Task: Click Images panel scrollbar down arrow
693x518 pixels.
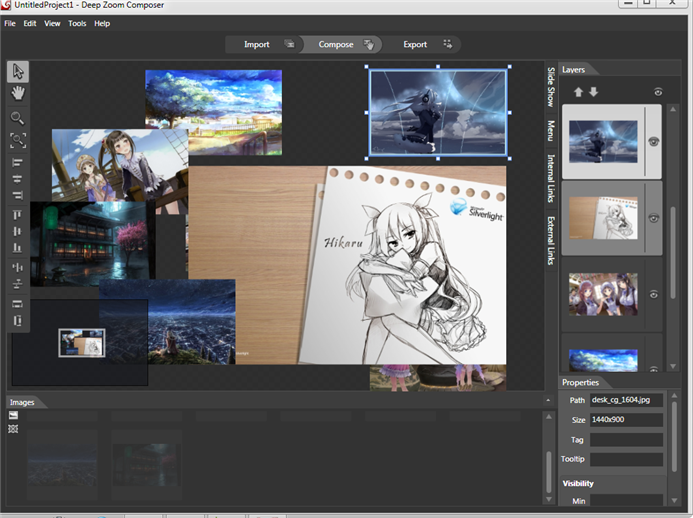Action: pyautogui.click(x=548, y=499)
